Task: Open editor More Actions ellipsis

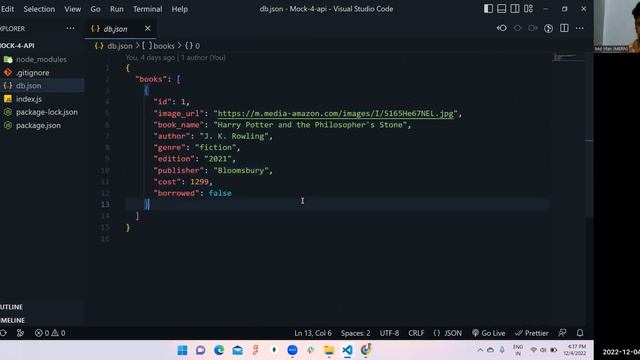Action: click(x=580, y=28)
